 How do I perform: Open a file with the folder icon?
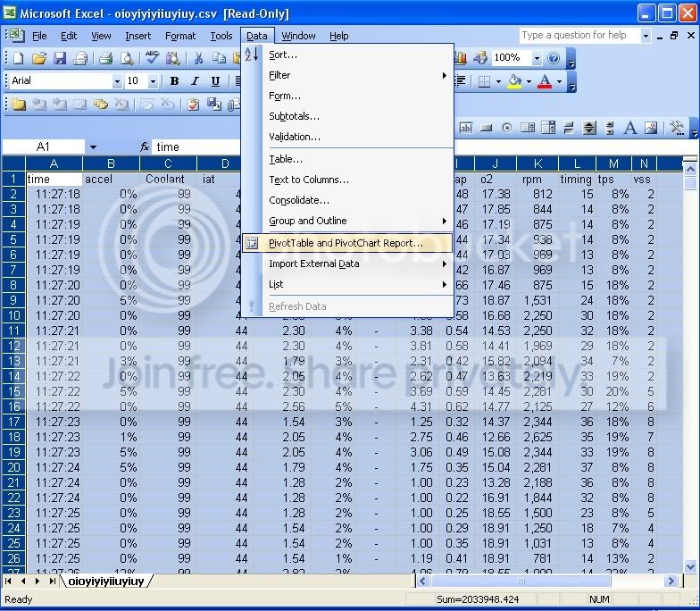point(39,57)
